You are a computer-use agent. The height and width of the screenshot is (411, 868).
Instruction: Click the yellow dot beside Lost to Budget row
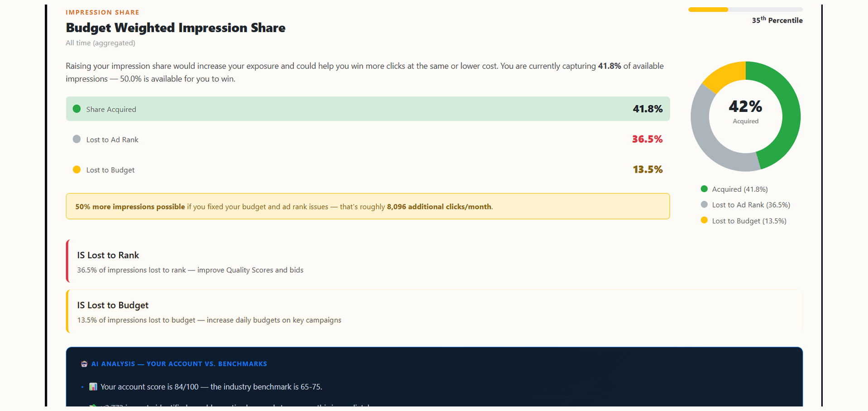click(x=77, y=169)
